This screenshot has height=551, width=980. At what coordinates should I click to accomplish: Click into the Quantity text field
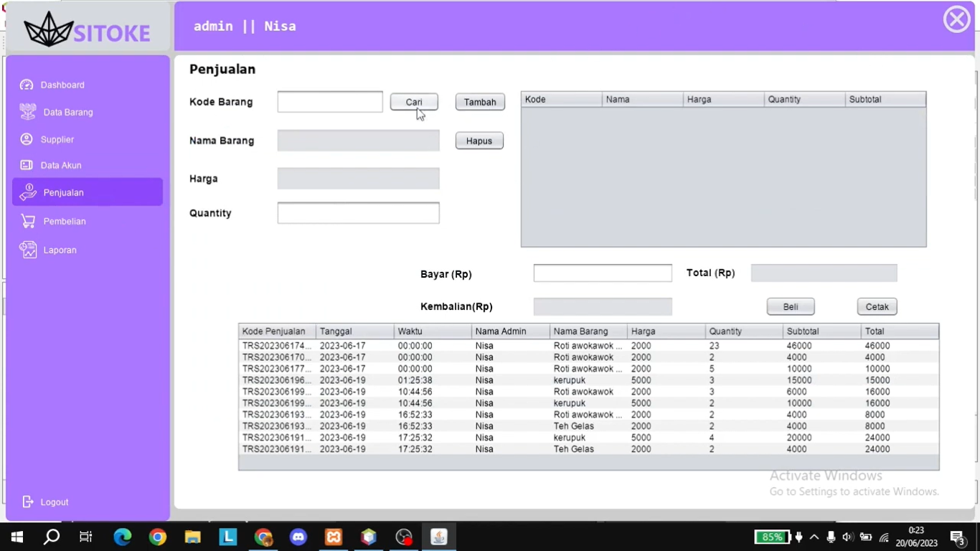[x=358, y=213]
